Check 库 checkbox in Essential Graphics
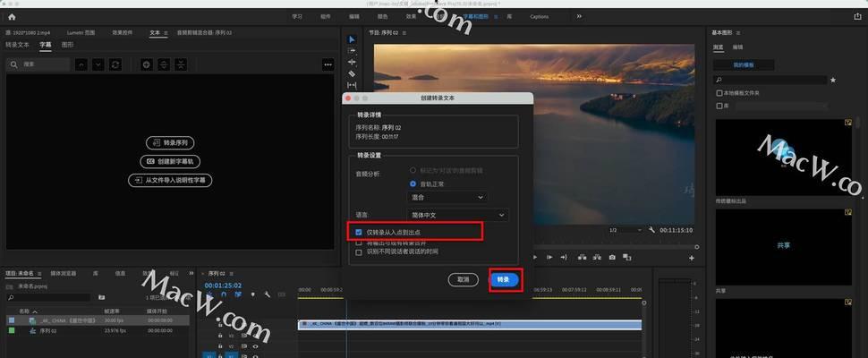Image resolution: width=868 pixels, height=358 pixels. 719,106
